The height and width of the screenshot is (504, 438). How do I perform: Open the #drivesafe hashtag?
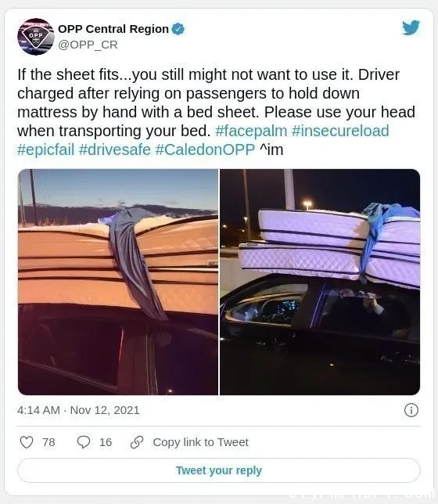click(x=115, y=149)
